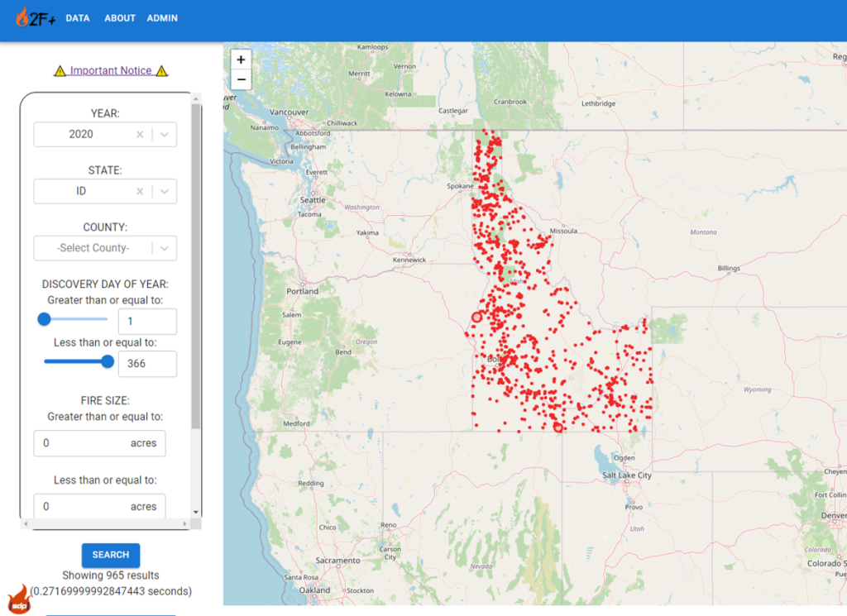Click the SEARCH button

pos(111,555)
